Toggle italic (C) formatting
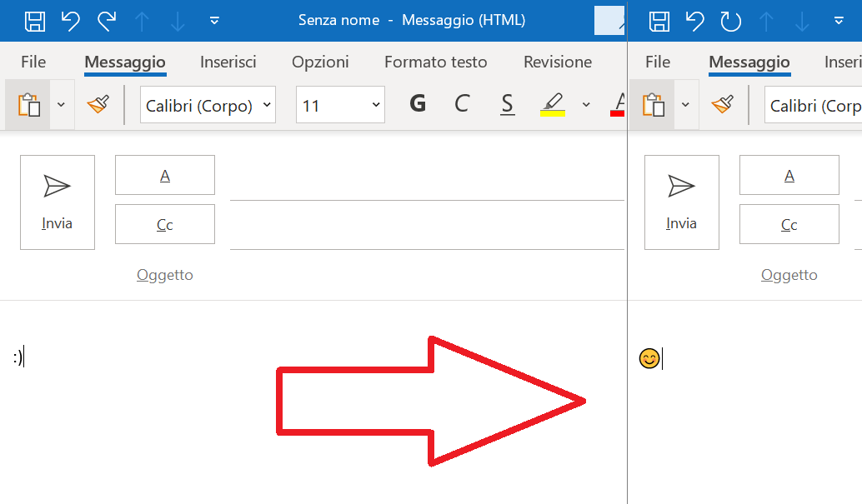Image resolution: width=862 pixels, height=504 pixels. (462, 104)
